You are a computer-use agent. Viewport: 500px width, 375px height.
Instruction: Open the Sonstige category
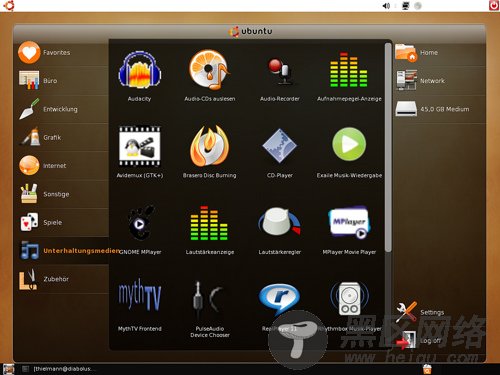62,194
